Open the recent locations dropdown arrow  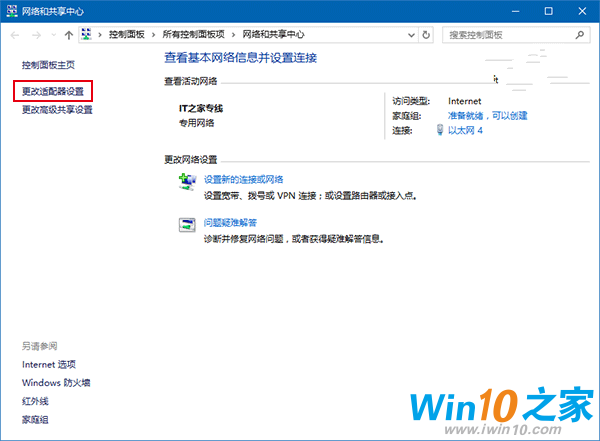coord(54,35)
